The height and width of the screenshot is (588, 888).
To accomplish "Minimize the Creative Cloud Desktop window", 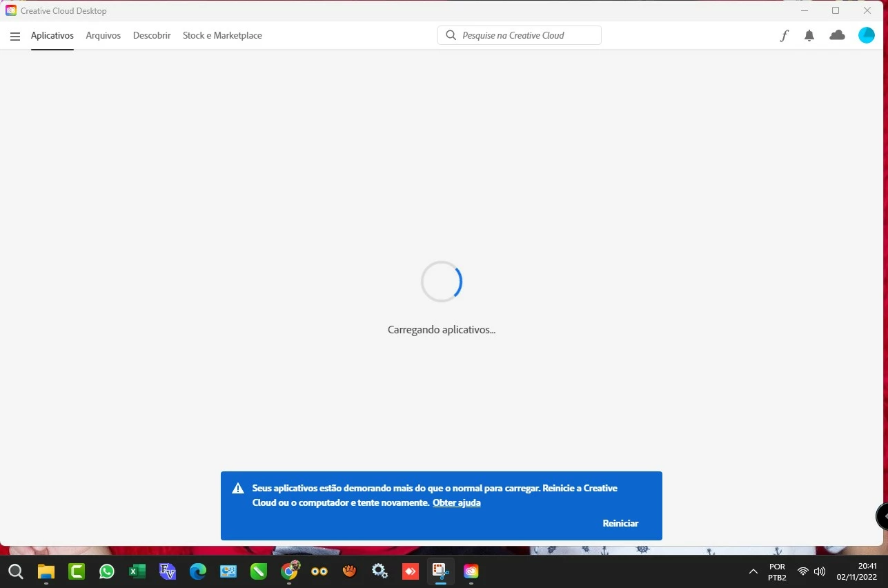I will click(805, 11).
